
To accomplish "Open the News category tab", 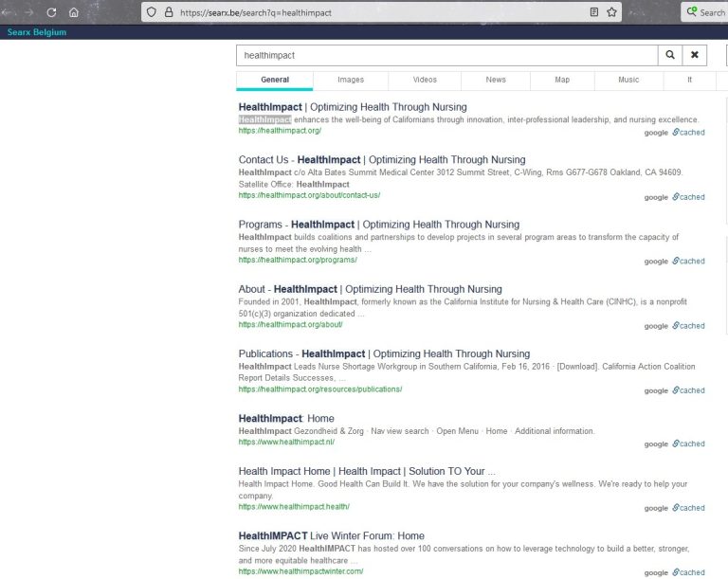I will click(496, 80).
